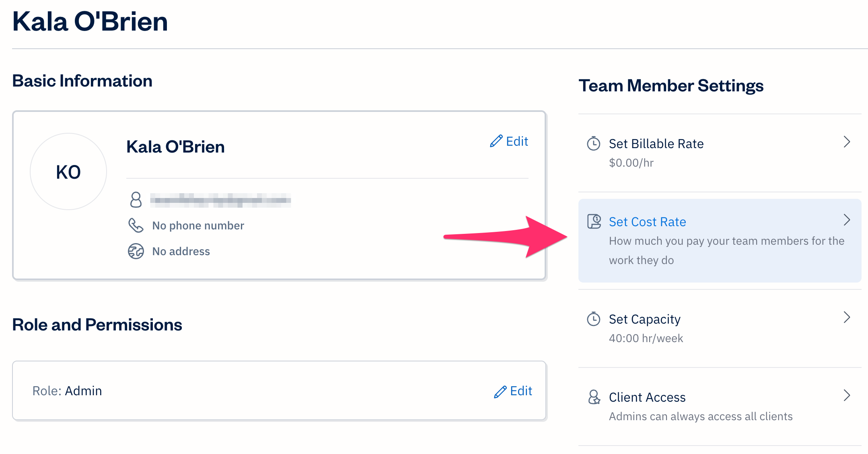Open the 40:00 hr/week capacity setting
Image resolution: width=868 pixels, height=454 pixels.
(x=646, y=338)
